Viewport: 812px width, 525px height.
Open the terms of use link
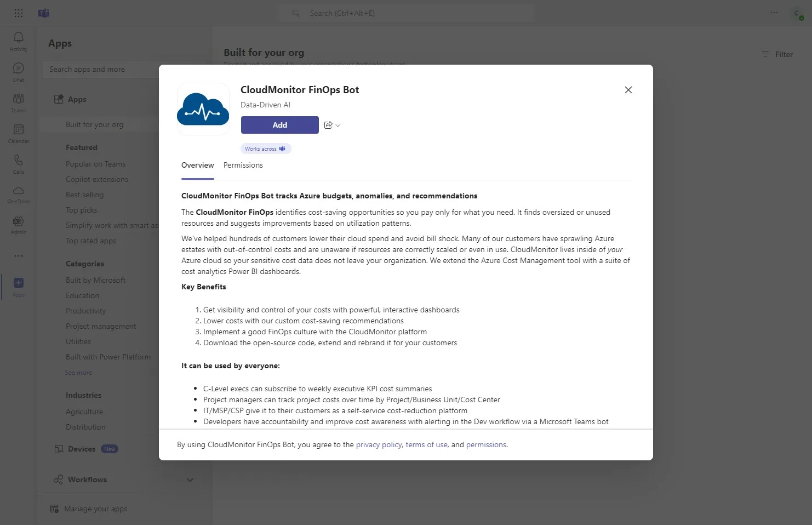click(427, 444)
